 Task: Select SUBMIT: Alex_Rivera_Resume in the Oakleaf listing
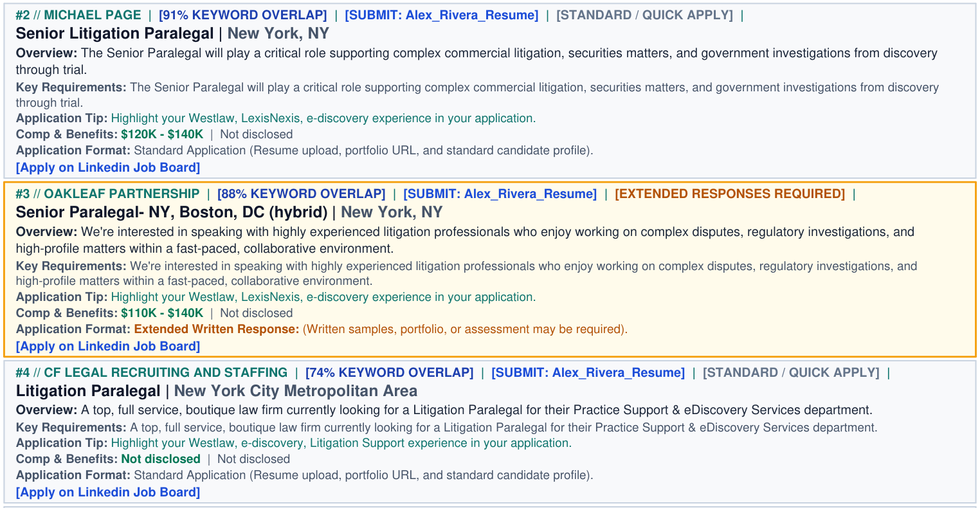(x=500, y=194)
